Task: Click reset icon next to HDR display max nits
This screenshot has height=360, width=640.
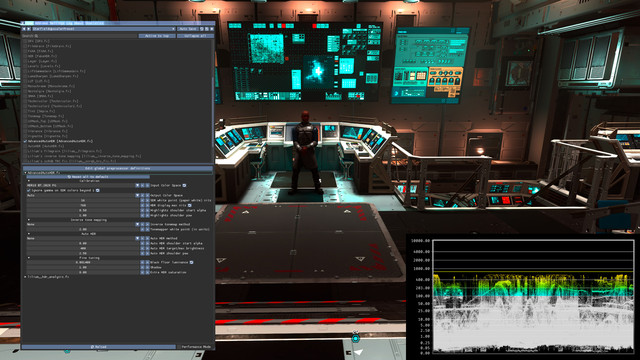Action: pos(189,205)
